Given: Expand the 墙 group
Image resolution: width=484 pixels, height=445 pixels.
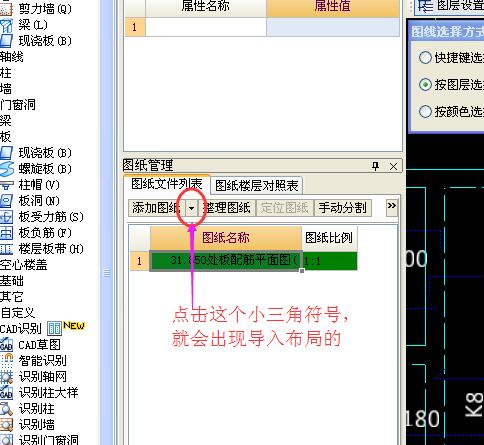Looking at the screenshot, I should (x=6, y=89).
